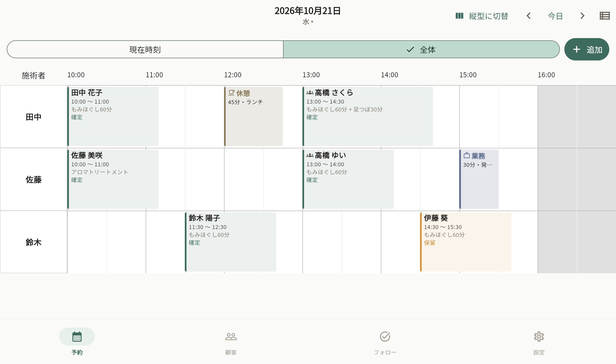Viewport: 616px width, 364px height.
Task: Open 高橋 さくら 13:00 appointment
Action: [368, 116]
